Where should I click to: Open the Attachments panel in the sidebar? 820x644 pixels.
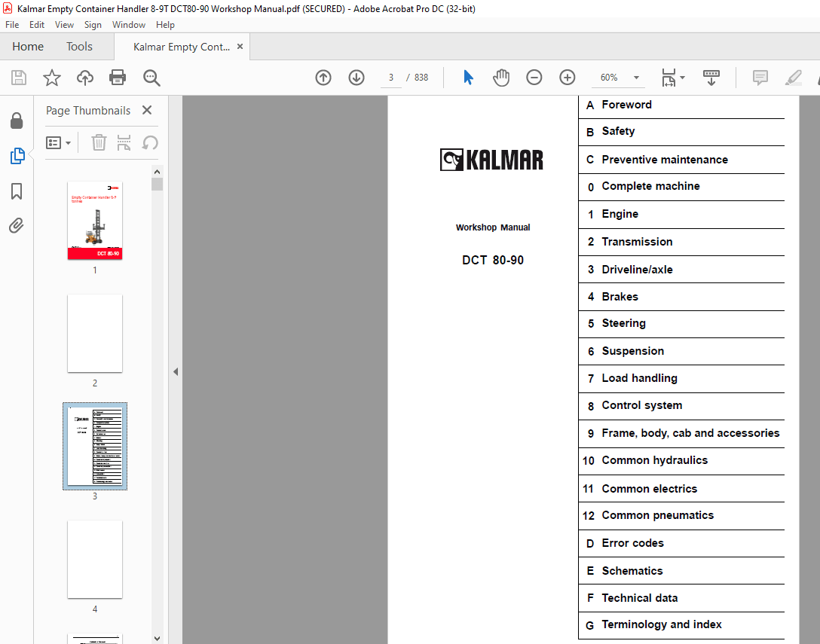pyautogui.click(x=17, y=225)
